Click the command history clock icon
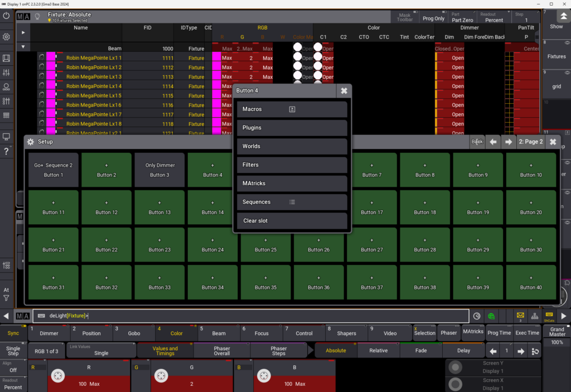This screenshot has width=571, height=392. (x=477, y=316)
